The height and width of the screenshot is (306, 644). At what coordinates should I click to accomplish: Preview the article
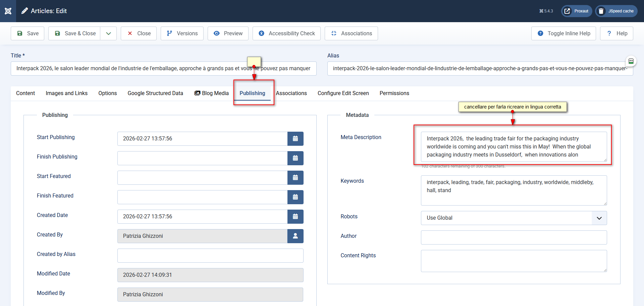228,34
